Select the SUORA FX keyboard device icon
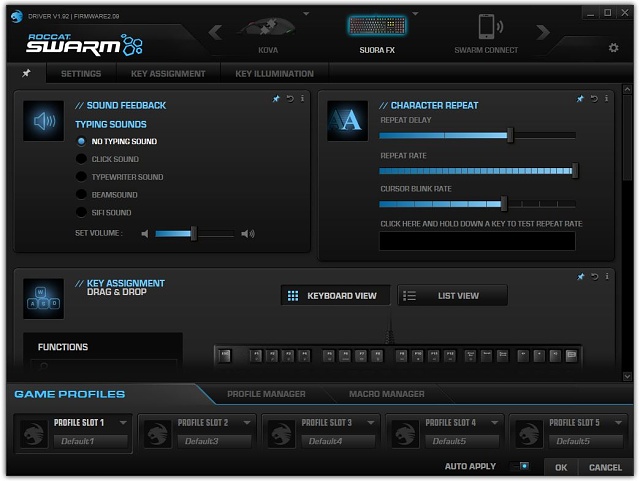The width and height of the screenshot is (640, 481). pyautogui.click(x=377, y=26)
